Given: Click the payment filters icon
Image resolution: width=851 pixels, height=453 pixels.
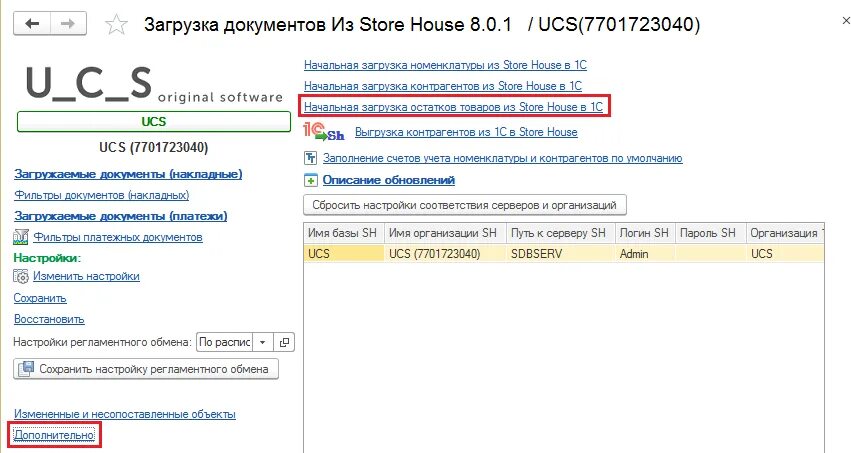Looking at the screenshot, I should (21, 237).
